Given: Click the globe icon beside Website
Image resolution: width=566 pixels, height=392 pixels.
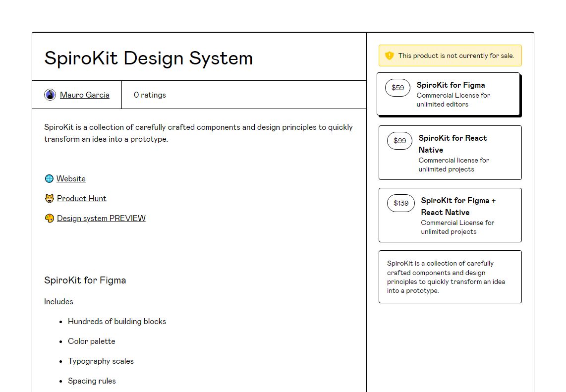Looking at the screenshot, I should point(49,179).
